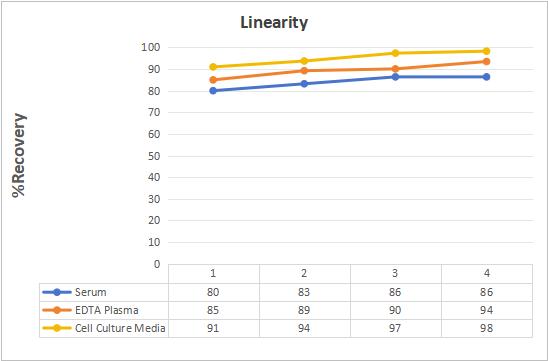Viewport: 548px width, 361px height.
Task: Click the 100 value on vertical axis
Action: click(x=150, y=48)
